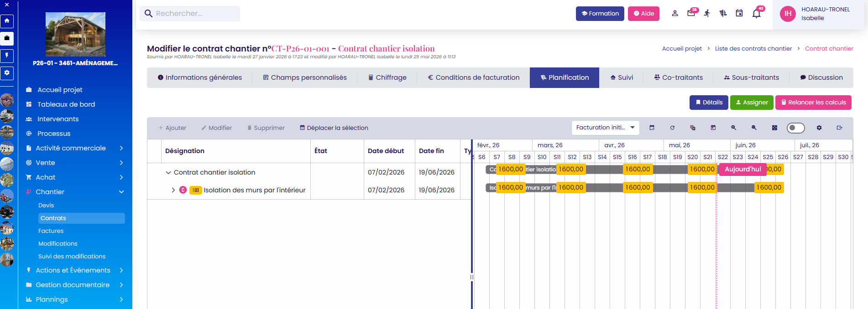Screen dimensions: 868x309
Task: Go to today's date in Gantt toolbar
Action: click(x=713, y=128)
